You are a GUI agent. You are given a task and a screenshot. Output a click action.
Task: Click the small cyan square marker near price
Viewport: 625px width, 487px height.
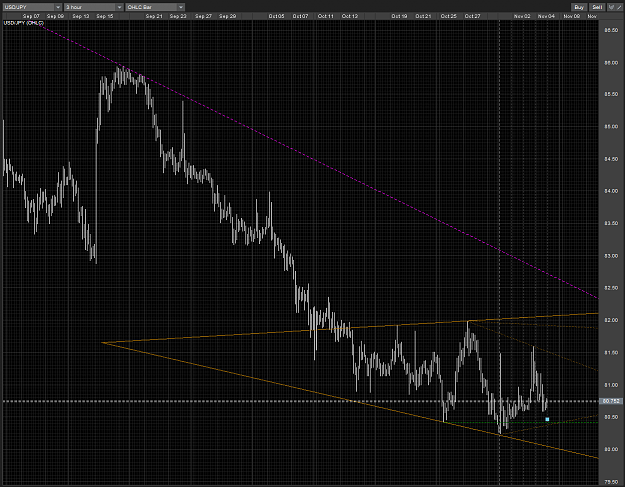[x=547, y=419]
